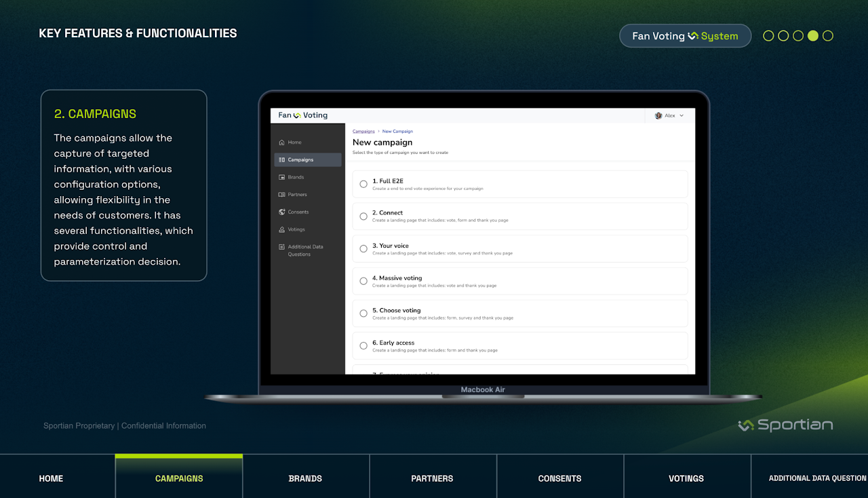The width and height of the screenshot is (868, 498).
Task: Click the Additional Data Questions icon in the sidebar
Action: click(x=282, y=247)
